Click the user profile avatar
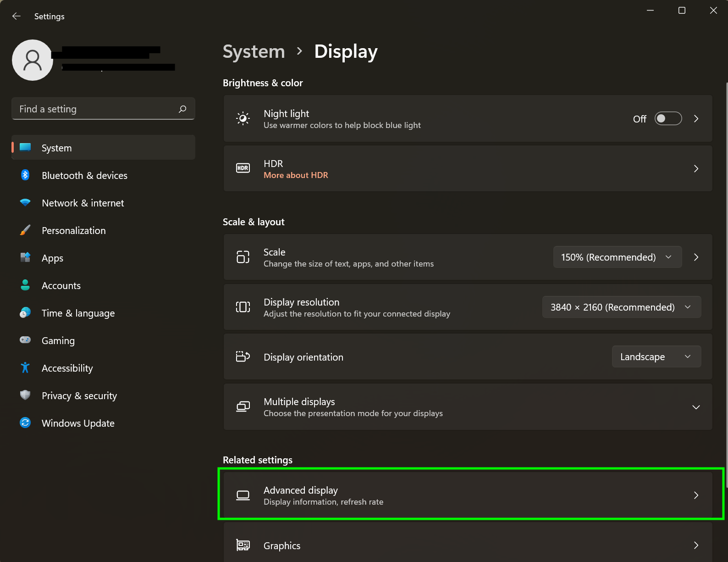Viewport: 728px width, 562px height. (x=32, y=60)
